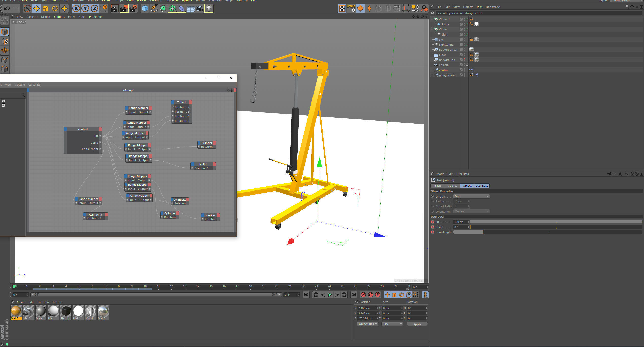Click the PSR reset icon
Screen dimensions: 644x347
351,8
